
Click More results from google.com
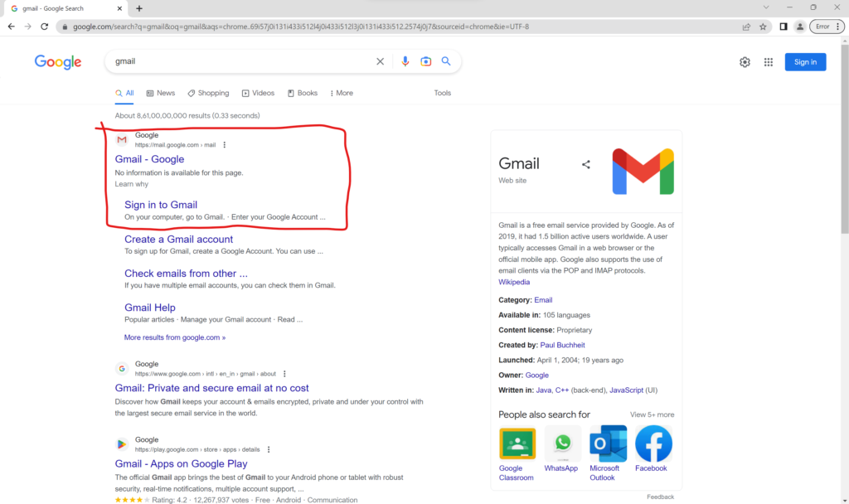[175, 337]
